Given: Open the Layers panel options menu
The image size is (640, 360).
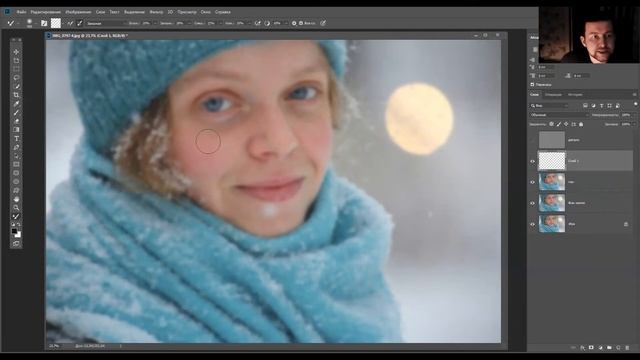Looking at the screenshot, I should tap(634, 95).
